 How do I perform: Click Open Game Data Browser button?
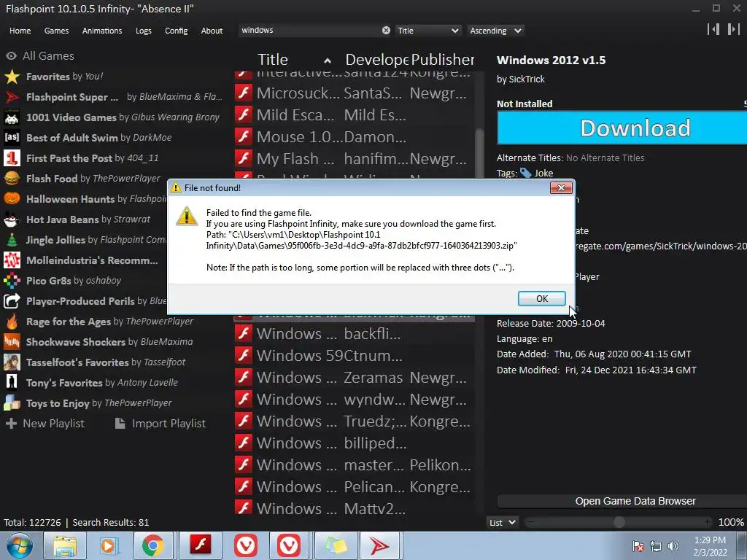point(622,501)
